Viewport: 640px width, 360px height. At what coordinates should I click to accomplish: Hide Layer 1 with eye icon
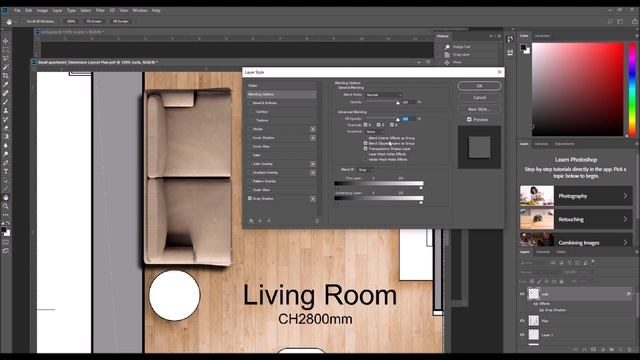point(522,335)
